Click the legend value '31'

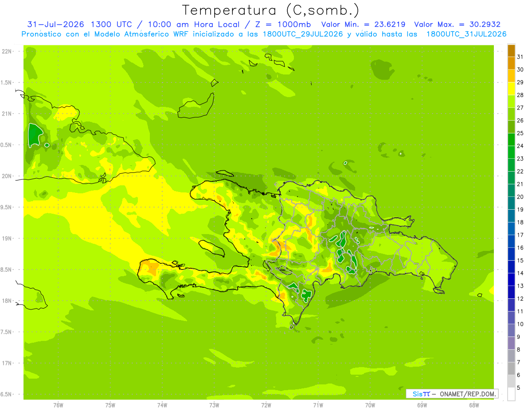pyautogui.click(x=520, y=56)
